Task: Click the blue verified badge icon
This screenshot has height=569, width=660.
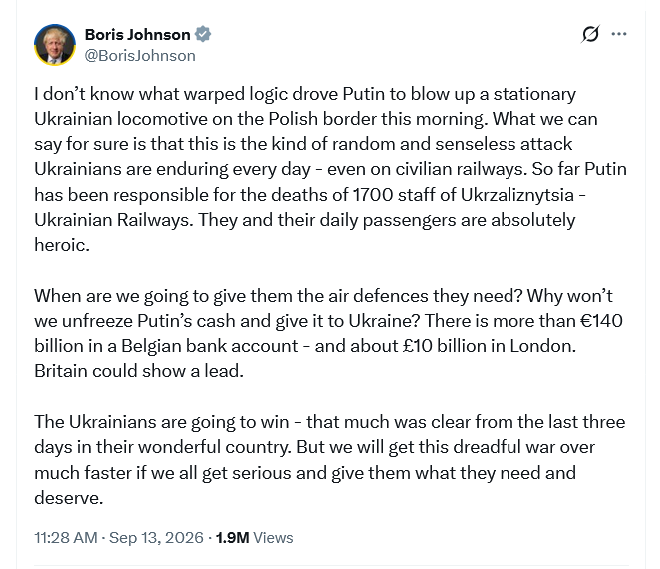Action: pyautogui.click(x=203, y=34)
